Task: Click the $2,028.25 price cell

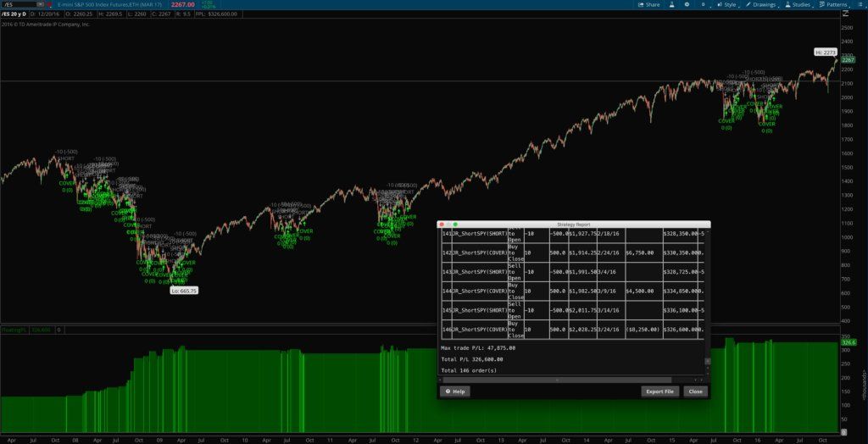Action: click(x=583, y=330)
